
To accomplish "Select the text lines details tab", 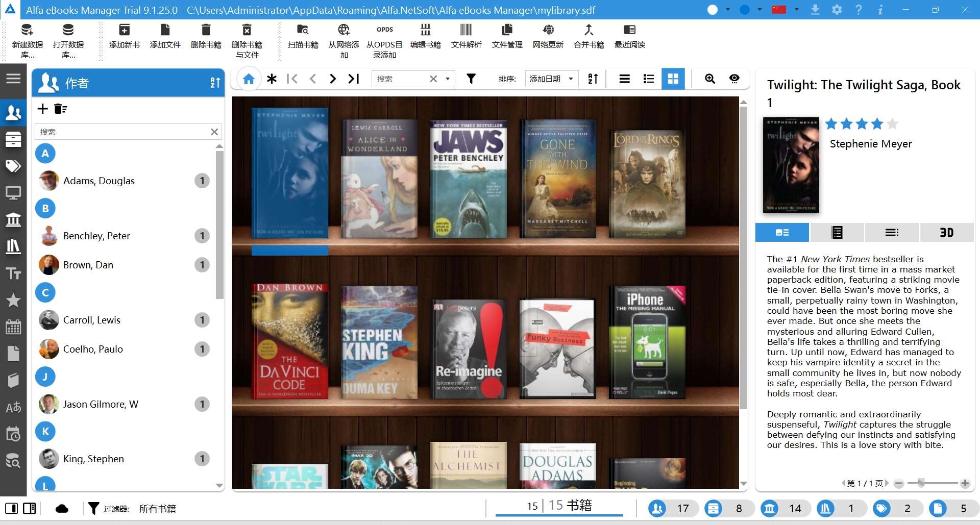I will 892,233.
